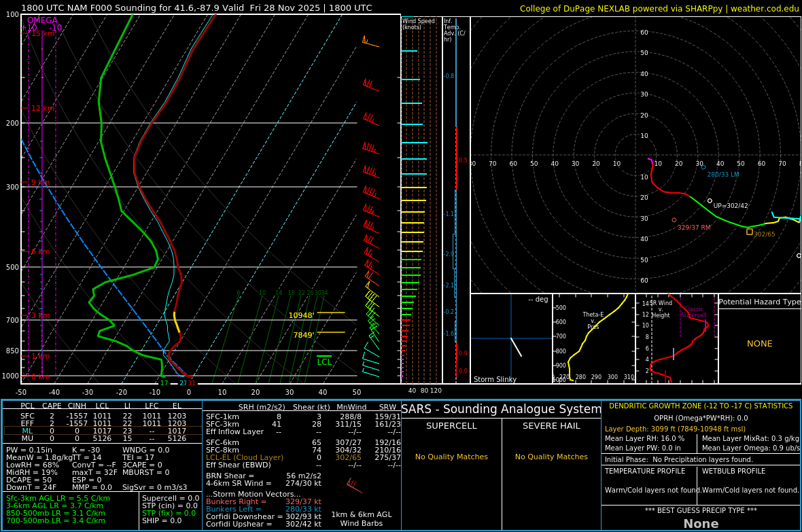Click the white Corfidi upshear circle marker

[710, 201]
